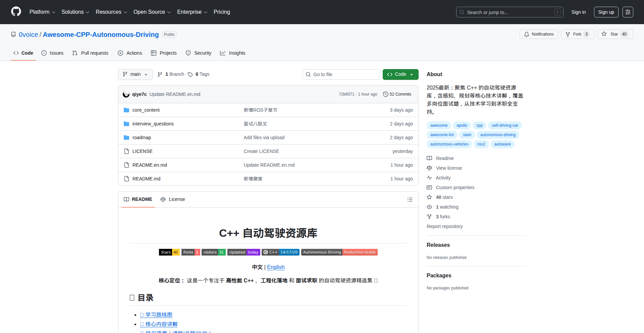Screen dimensions: 644x333
Task: Open commit history via the clock icon
Action: click(x=385, y=94)
